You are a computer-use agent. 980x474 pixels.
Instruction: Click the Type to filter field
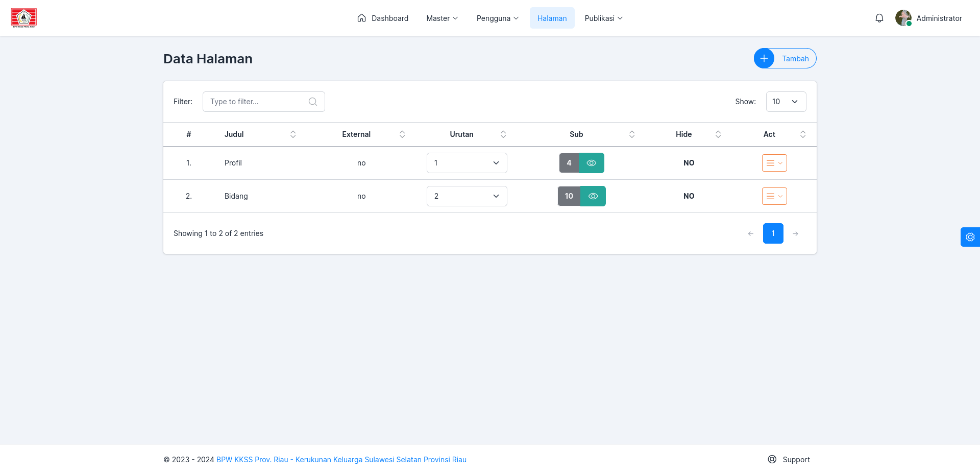point(264,102)
